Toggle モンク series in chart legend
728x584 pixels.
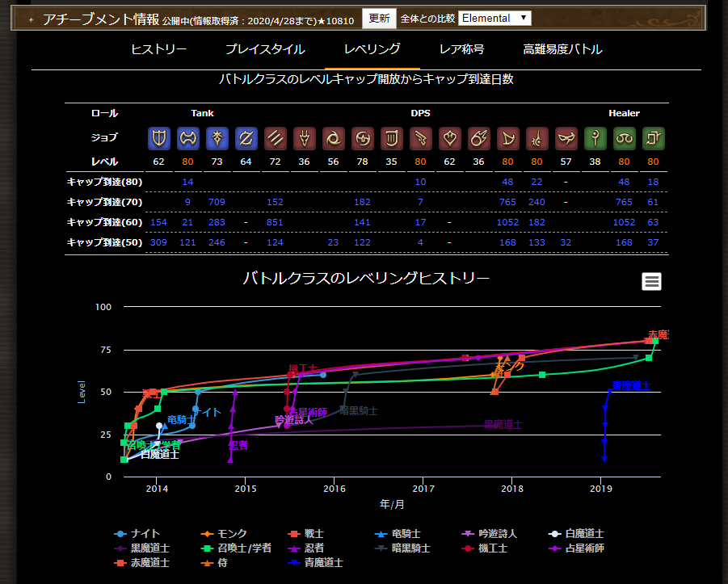[225, 534]
